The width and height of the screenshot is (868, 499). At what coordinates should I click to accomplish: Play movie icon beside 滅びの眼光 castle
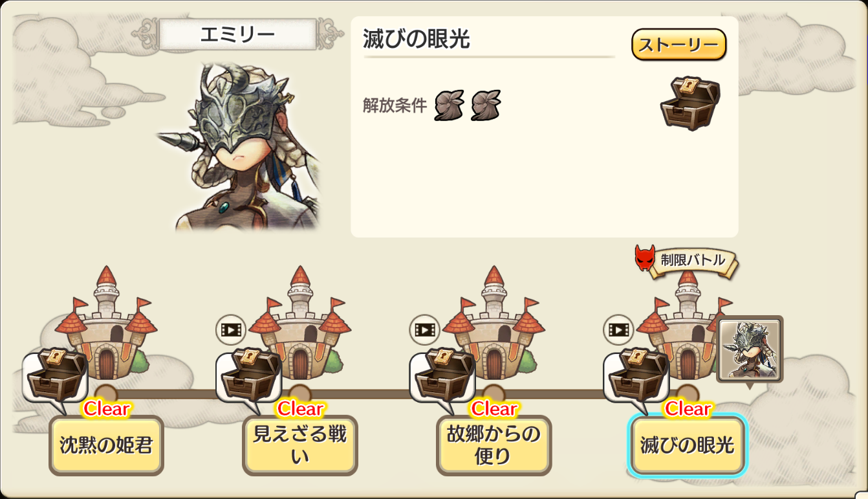click(618, 330)
